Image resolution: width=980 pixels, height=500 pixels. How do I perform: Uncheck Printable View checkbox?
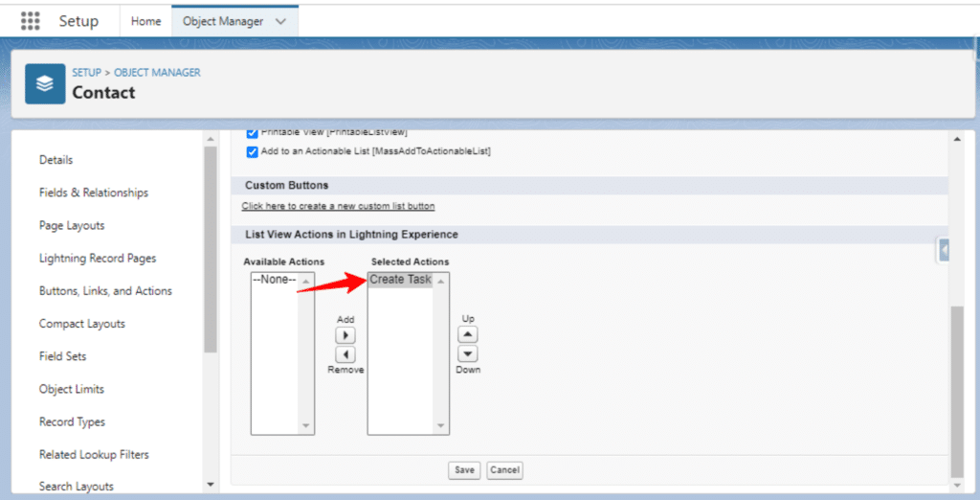tap(253, 133)
